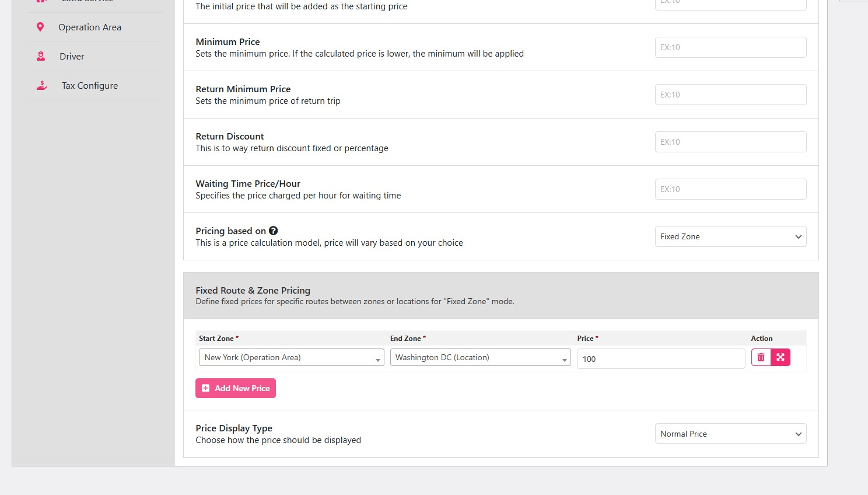
Task: Click the Waiting Time Price/Hour field
Action: [730, 189]
